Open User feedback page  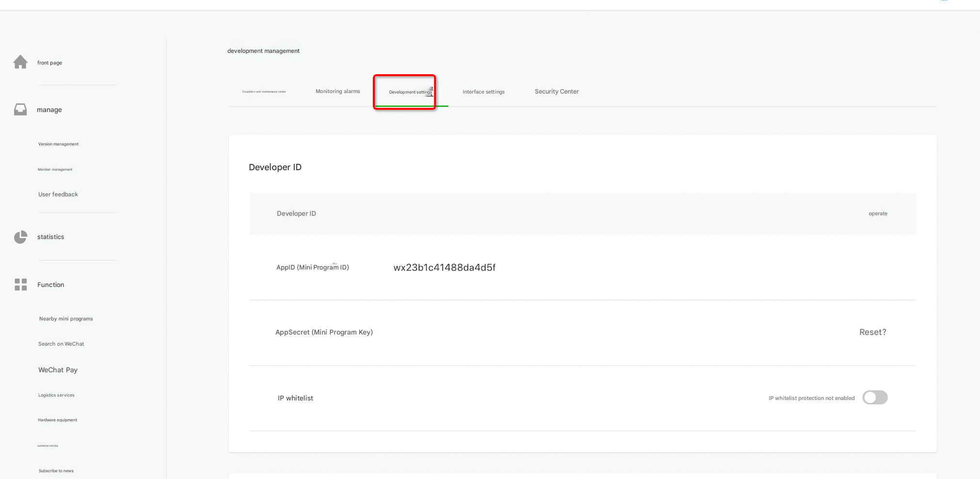[x=58, y=194]
